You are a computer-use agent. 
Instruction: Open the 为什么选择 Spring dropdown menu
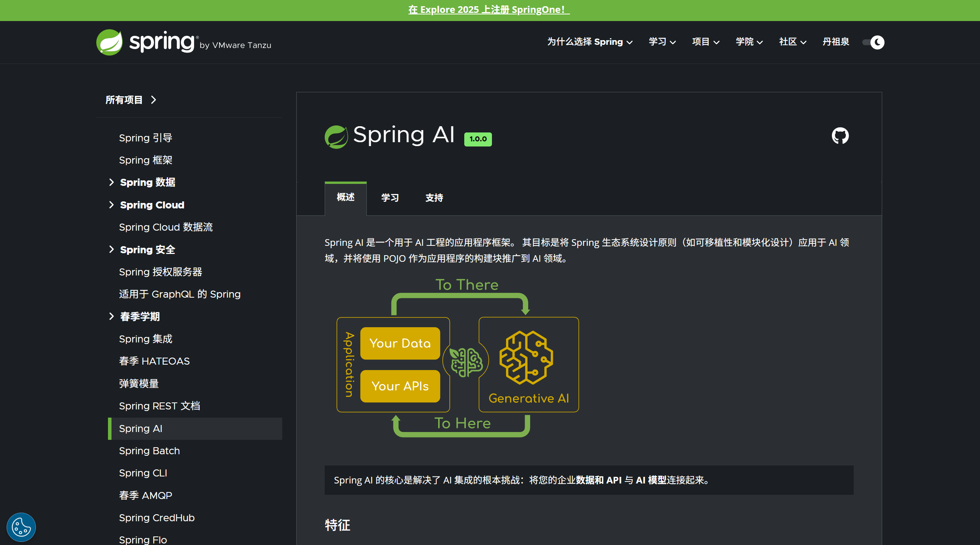click(589, 42)
